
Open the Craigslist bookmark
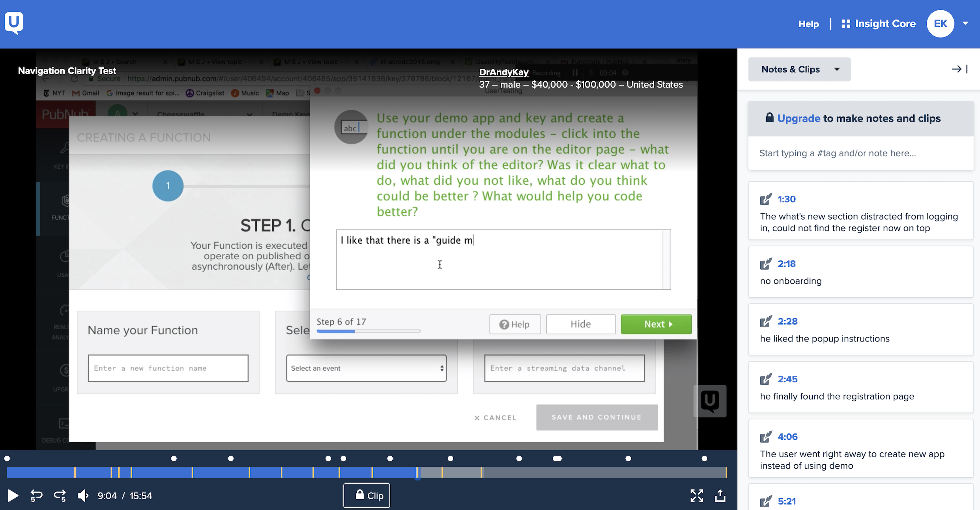pos(205,93)
